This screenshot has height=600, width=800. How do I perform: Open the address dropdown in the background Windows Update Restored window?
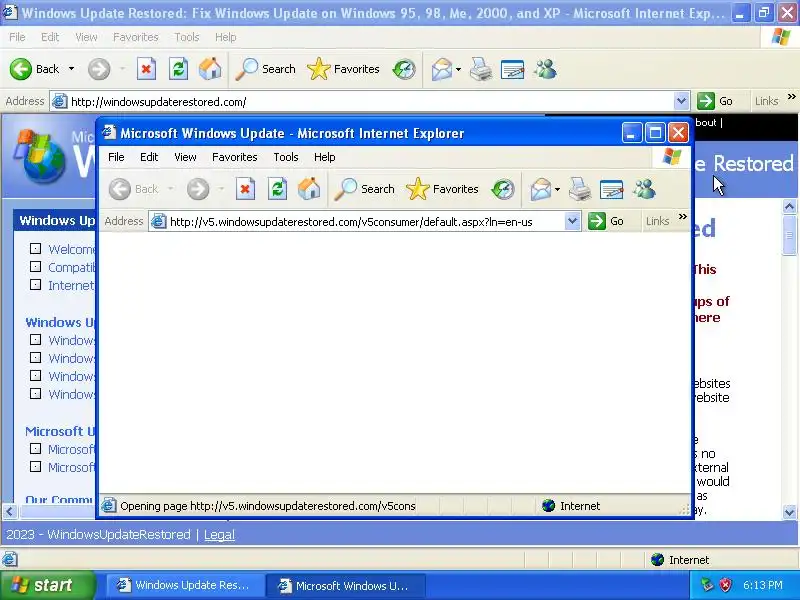click(x=682, y=101)
